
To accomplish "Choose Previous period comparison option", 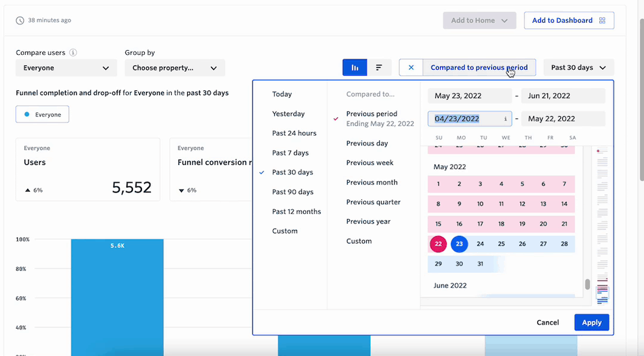I will pyautogui.click(x=372, y=114).
